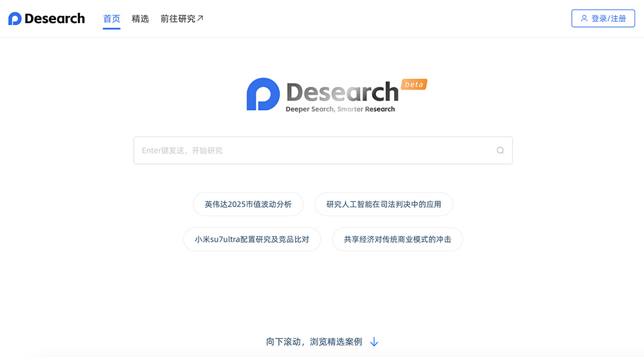Click the Desearch wordmark in the header
Image resolution: width=644 pixels, height=357 pixels.
55,19
